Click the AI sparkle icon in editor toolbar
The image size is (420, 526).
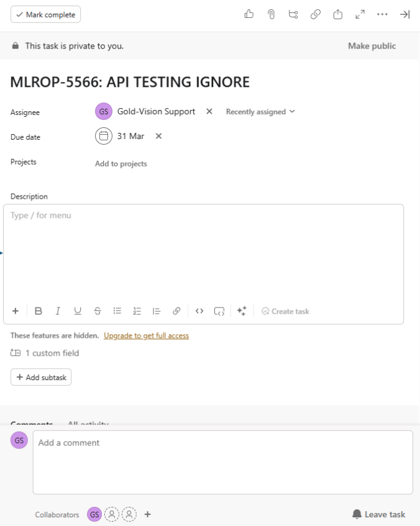coord(242,311)
